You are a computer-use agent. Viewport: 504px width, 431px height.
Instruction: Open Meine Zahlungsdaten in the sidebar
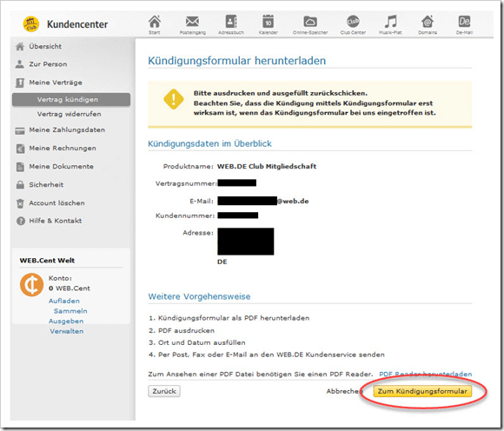67,129
